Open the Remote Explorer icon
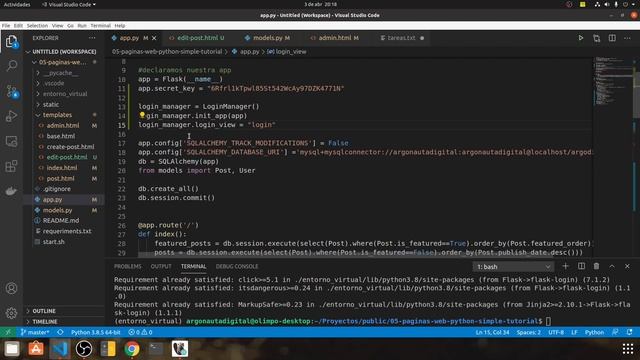This screenshot has height=360, width=640. pyautogui.click(x=11, y=141)
